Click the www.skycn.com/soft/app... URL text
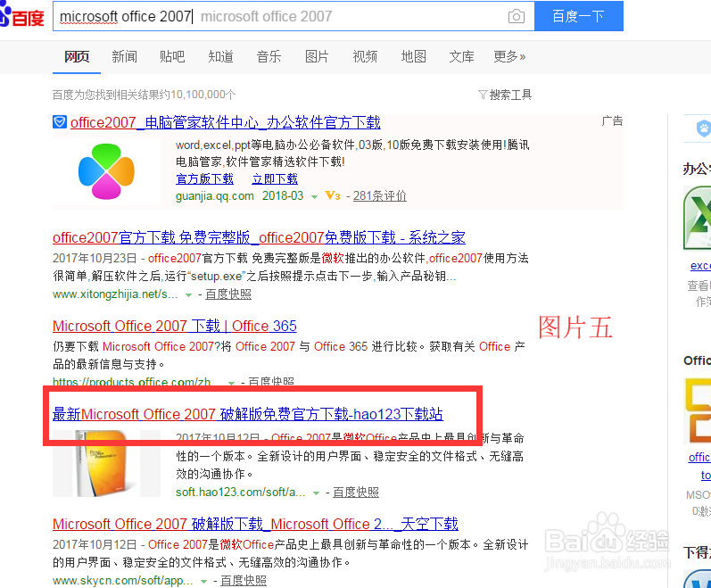Viewport: 711px width, 588px height. click(123, 581)
